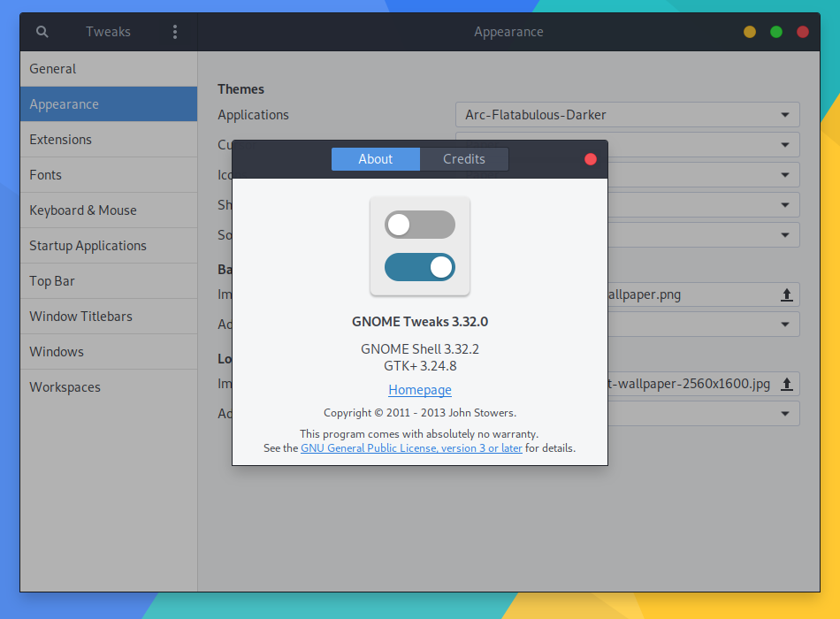Click the green maximize window button

coord(775,32)
